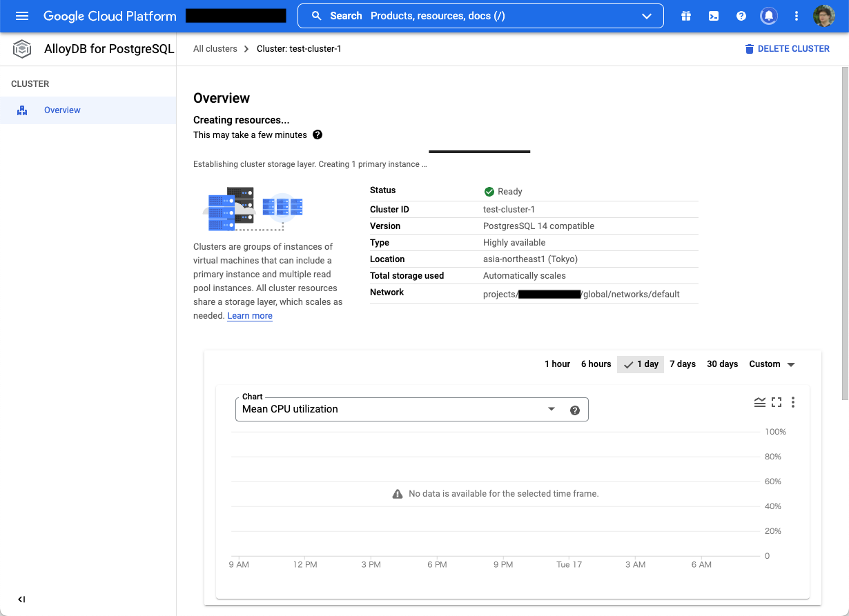Select the 1 hour time range

[x=557, y=364]
